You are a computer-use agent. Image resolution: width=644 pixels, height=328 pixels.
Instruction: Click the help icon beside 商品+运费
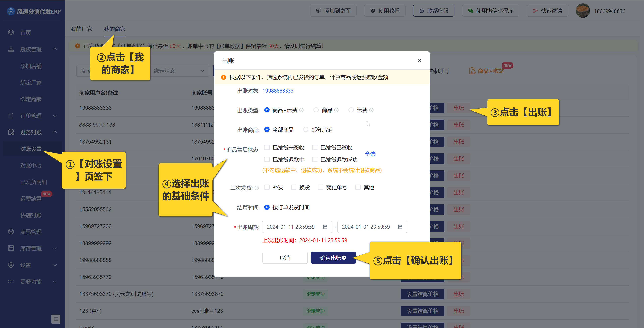tap(302, 110)
